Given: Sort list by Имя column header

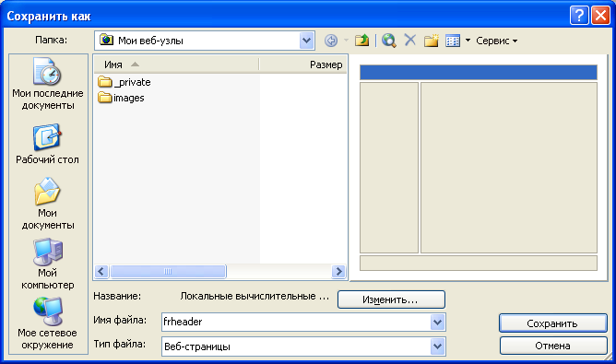Looking at the screenshot, I should pos(176,65).
